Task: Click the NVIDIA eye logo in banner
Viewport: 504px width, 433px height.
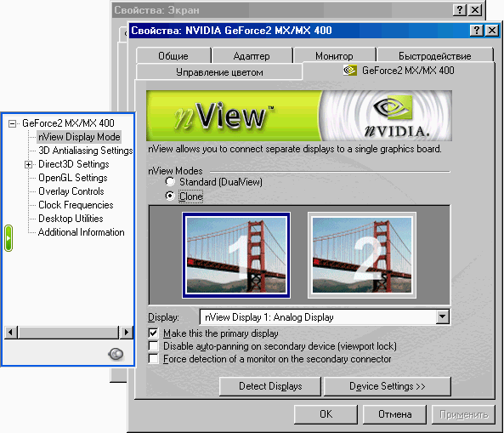Action: pyautogui.click(x=392, y=107)
